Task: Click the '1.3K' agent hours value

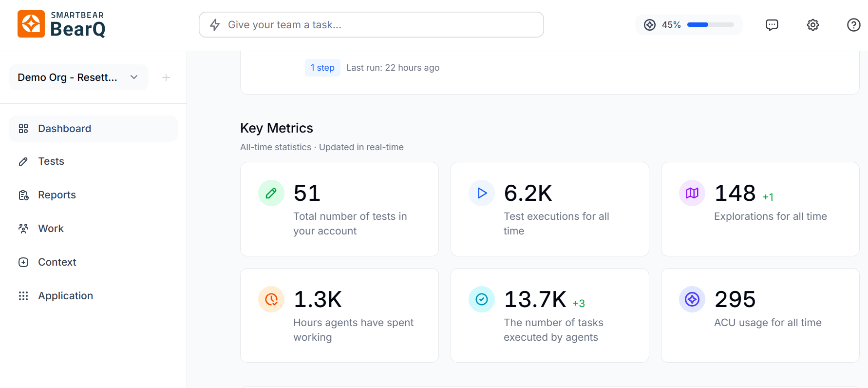Action: tap(318, 299)
